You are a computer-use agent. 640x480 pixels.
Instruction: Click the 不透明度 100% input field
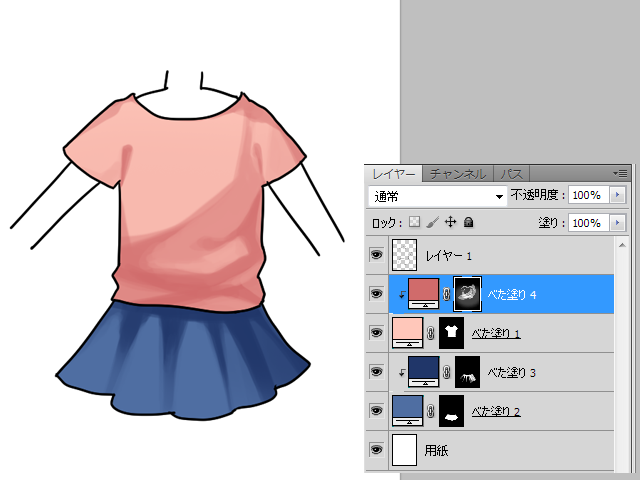(587, 195)
